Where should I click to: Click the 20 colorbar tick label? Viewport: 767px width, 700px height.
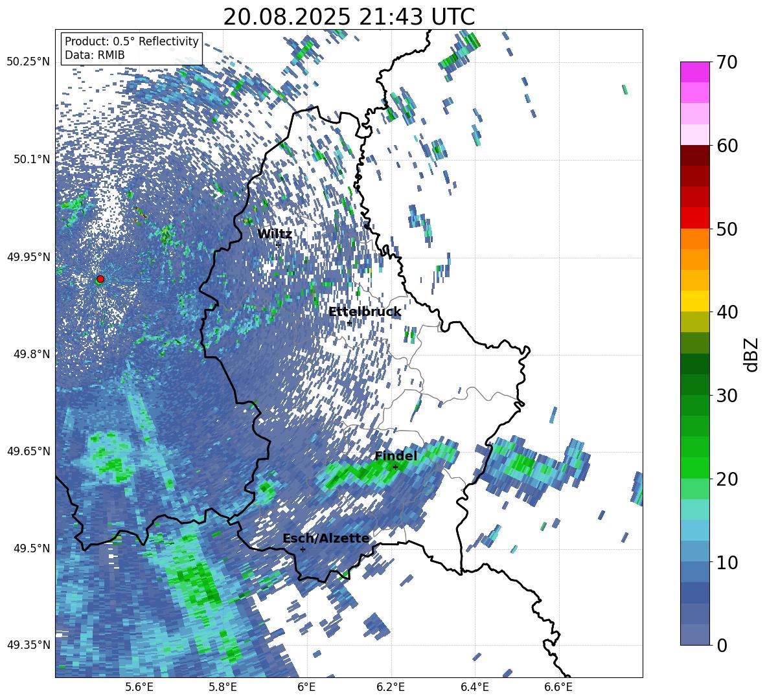[727, 479]
